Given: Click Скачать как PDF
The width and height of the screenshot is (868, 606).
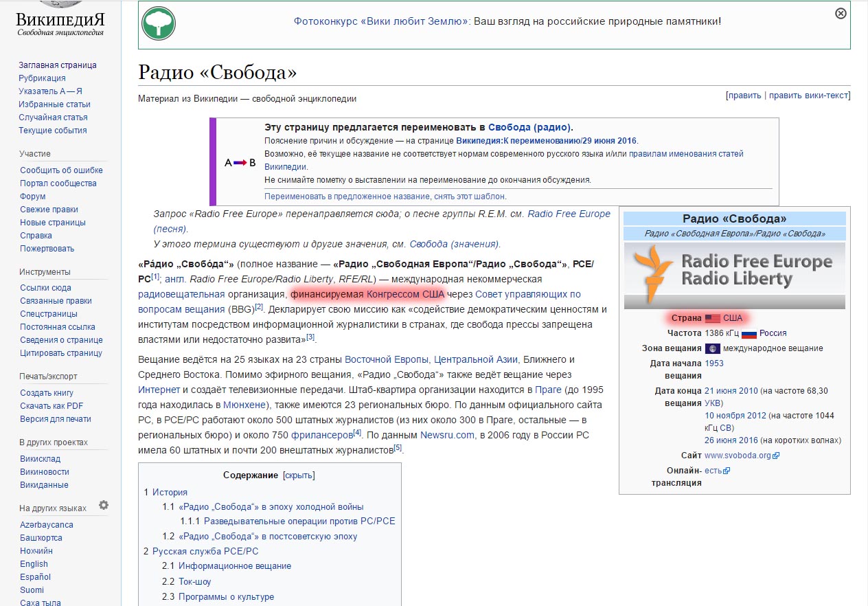Looking at the screenshot, I should [x=52, y=406].
